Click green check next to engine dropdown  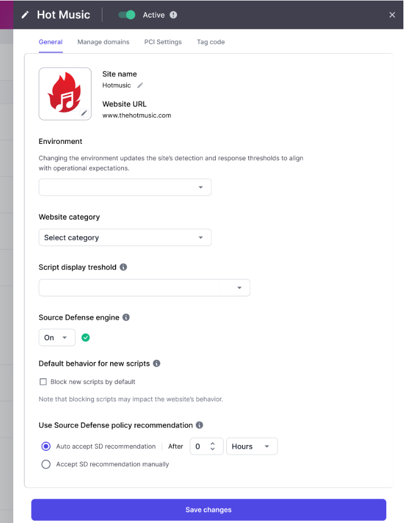point(86,338)
